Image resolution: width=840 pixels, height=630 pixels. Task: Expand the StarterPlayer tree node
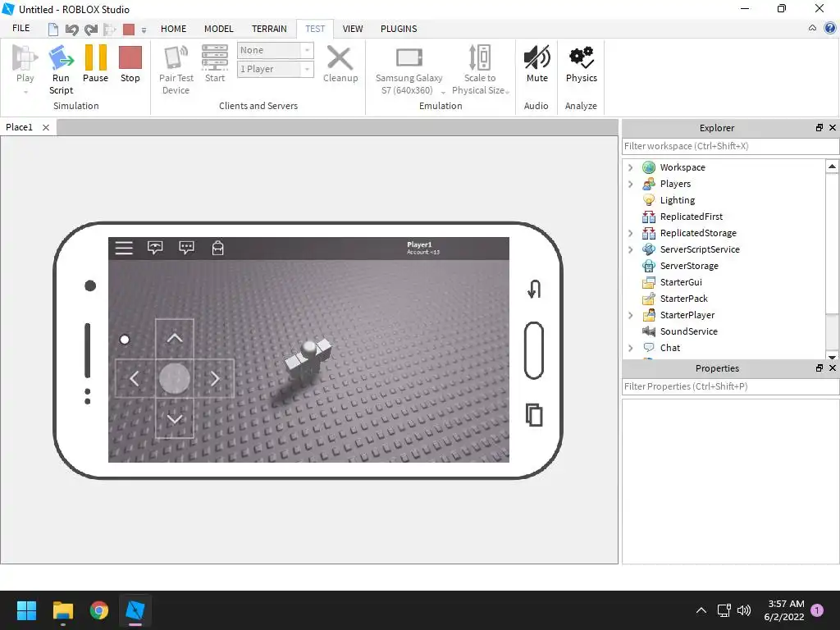[x=631, y=316]
